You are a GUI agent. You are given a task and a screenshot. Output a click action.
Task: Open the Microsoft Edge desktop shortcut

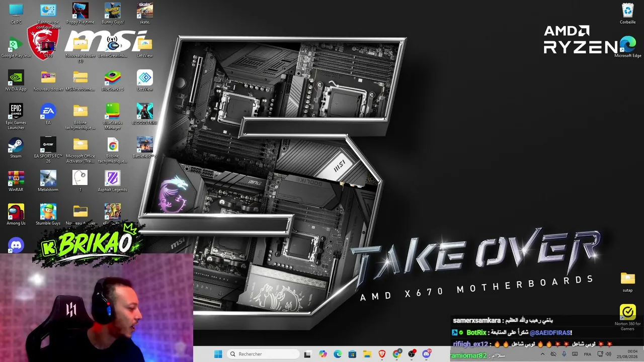coord(628,47)
